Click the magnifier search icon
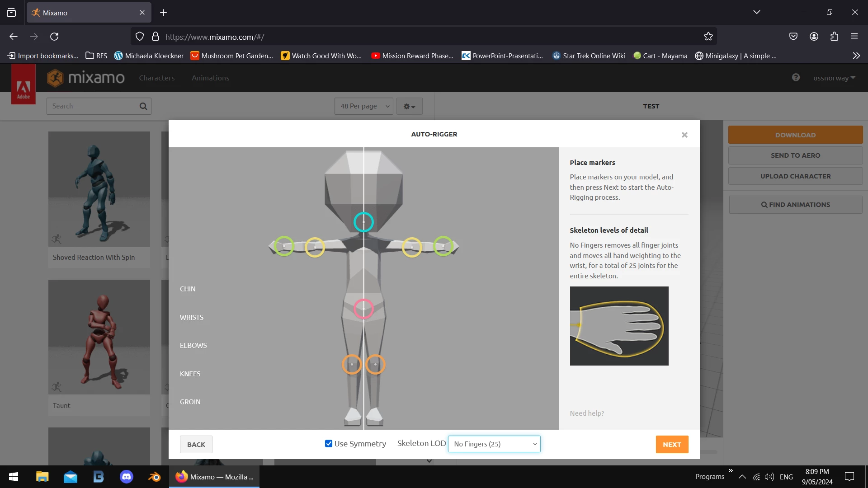Viewport: 868px width, 488px height. [x=143, y=106]
